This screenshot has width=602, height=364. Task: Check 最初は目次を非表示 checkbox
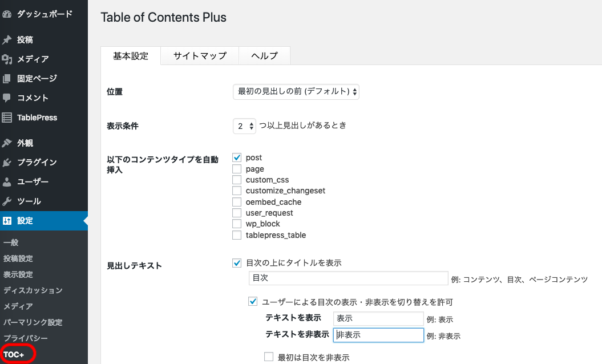tap(269, 357)
